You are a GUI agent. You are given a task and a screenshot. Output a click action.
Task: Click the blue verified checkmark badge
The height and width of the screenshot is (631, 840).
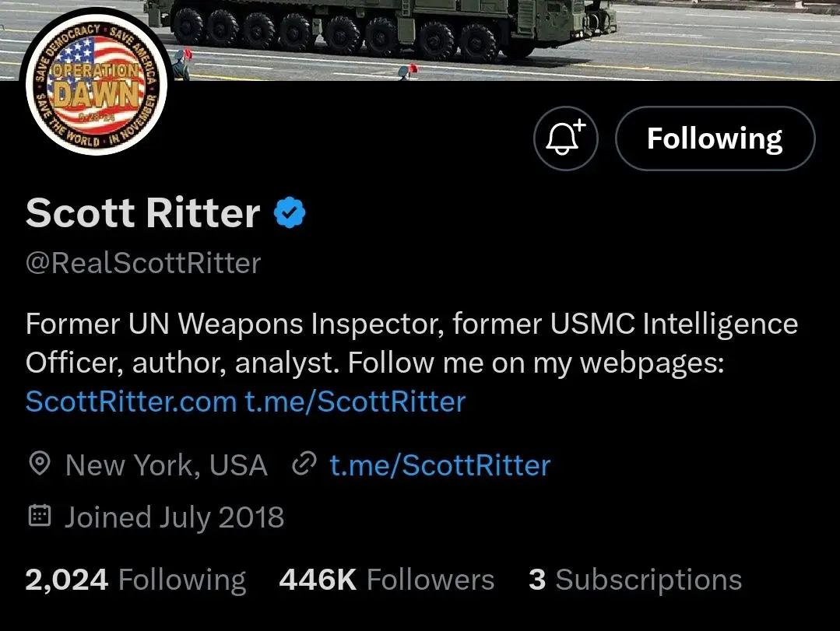click(290, 214)
